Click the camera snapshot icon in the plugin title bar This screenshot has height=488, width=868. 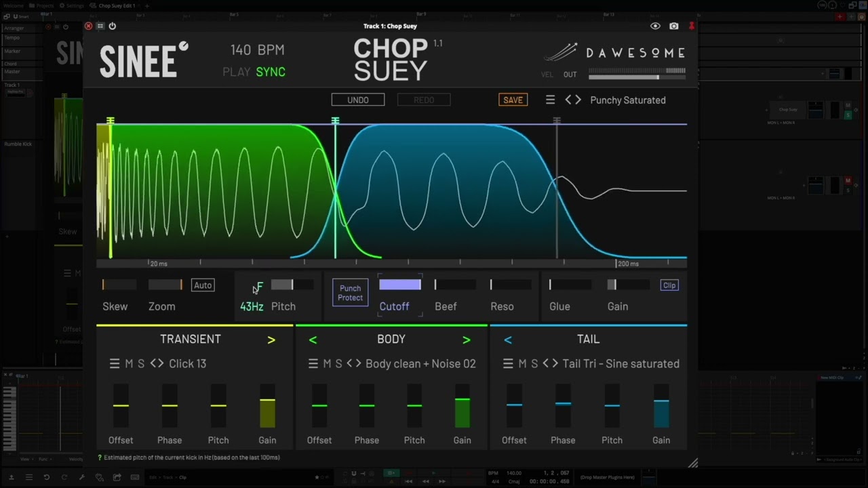[673, 26]
